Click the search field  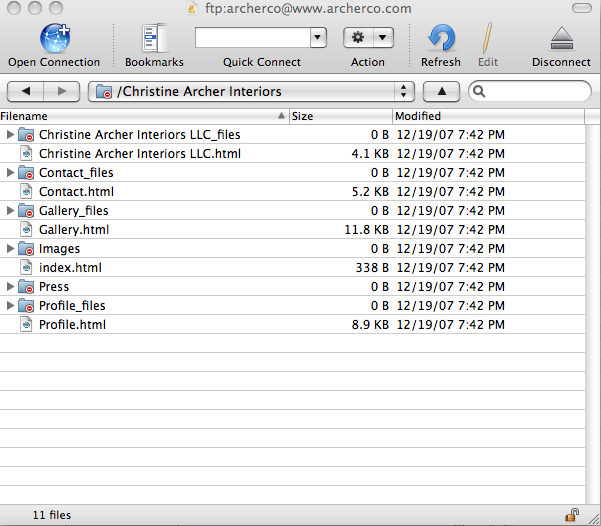[x=530, y=91]
